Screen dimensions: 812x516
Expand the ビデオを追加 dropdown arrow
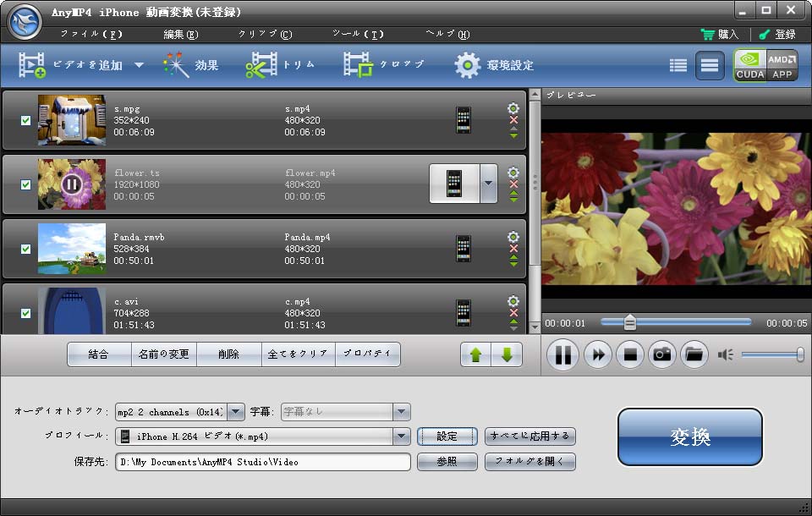point(139,65)
